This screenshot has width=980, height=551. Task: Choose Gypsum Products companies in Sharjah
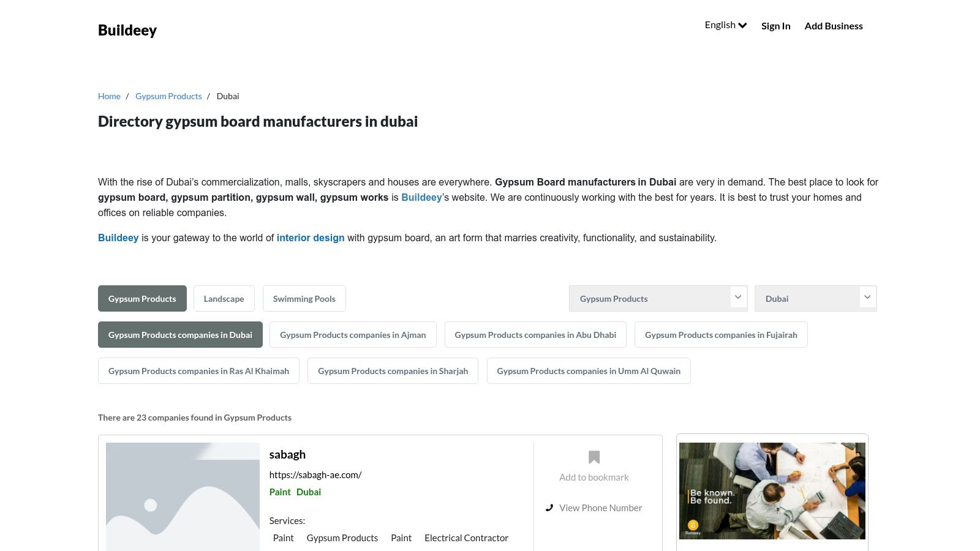tap(393, 370)
